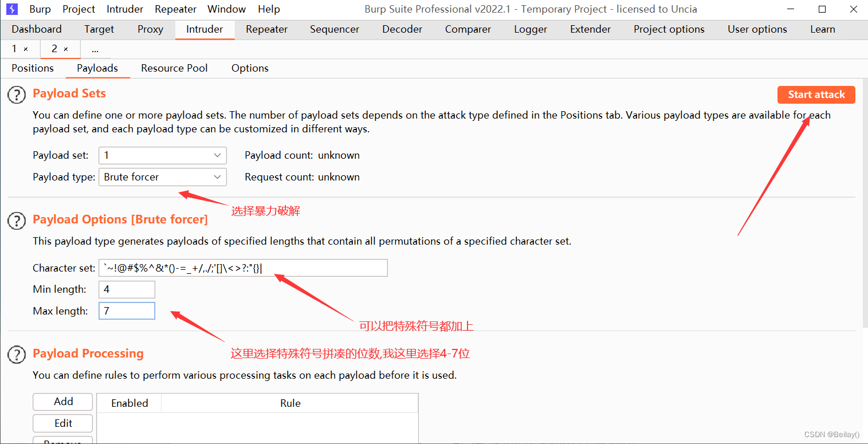Click the Enabled column header

[129, 403]
